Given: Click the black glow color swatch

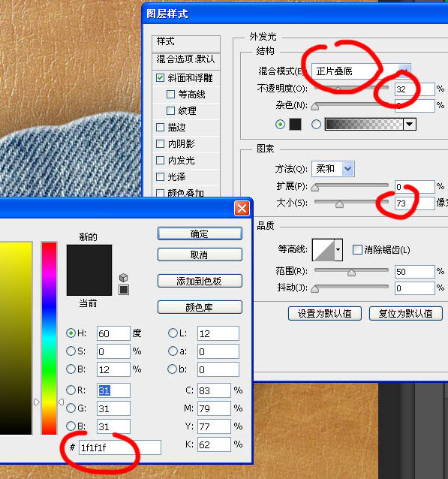Looking at the screenshot, I should 295,125.
